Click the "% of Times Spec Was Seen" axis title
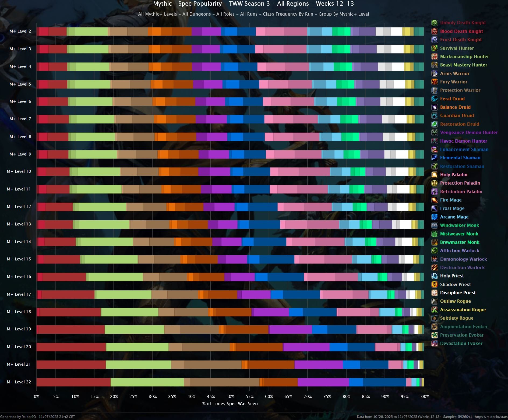Image resolution: width=508 pixels, height=420 pixels. [230, 404]
